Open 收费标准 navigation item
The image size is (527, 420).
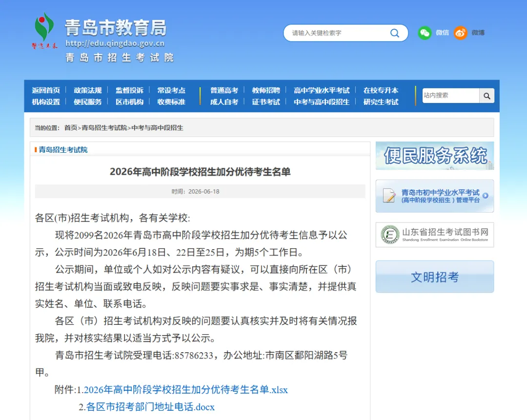(171, 102)
